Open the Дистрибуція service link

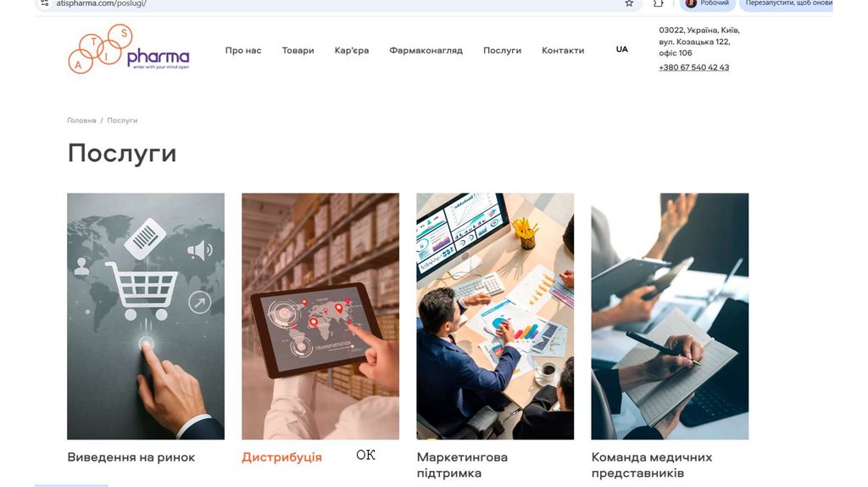point(281,457)
